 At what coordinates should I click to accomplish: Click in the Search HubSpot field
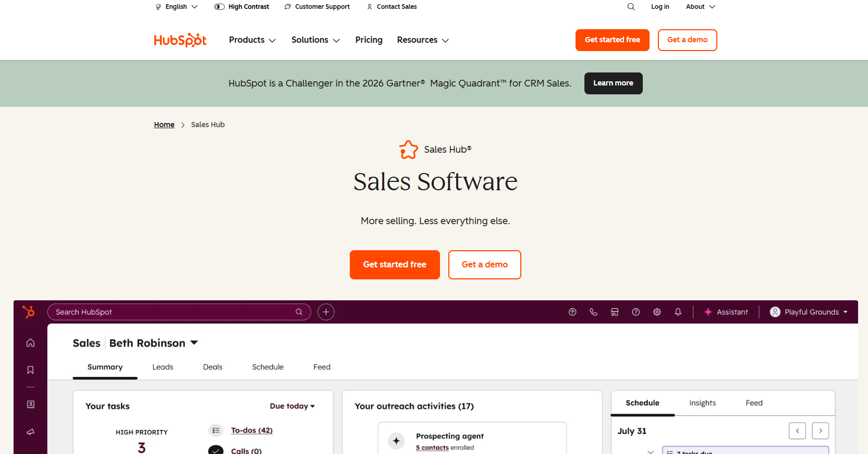(x=179, y=312)
